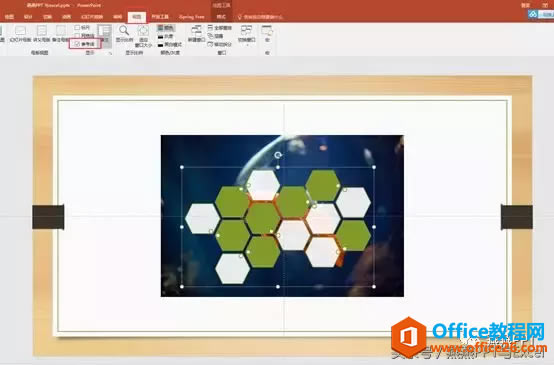Open the Notes Master view
Viewport: 554px width, 365px height.
coord(60,34)
